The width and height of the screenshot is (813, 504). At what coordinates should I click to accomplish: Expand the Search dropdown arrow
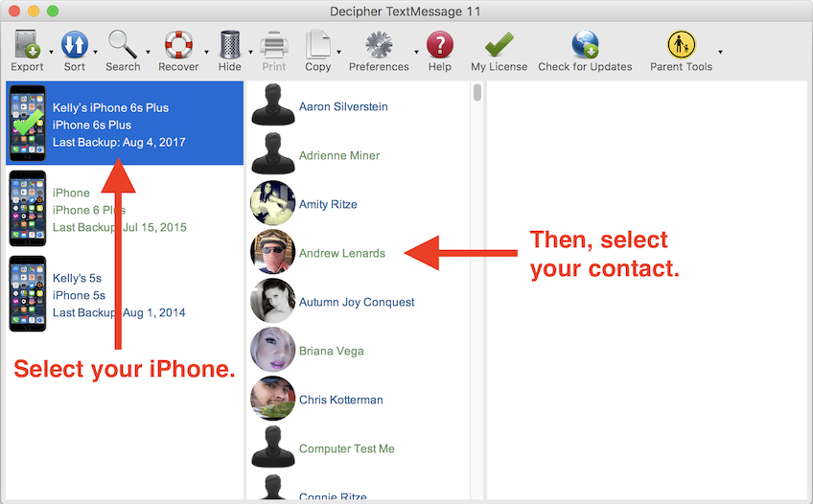click(148, 53)
